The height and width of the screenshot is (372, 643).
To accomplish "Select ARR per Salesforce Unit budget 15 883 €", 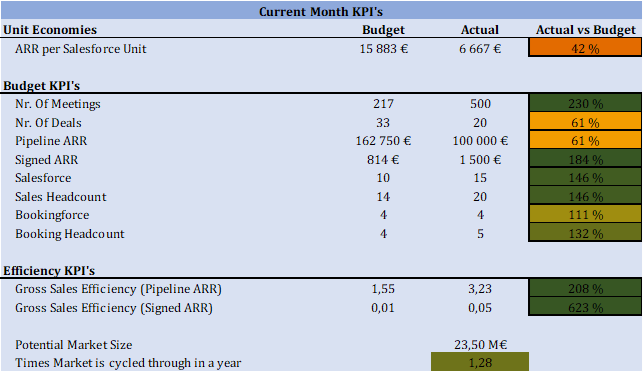I will tap(383, 48).
